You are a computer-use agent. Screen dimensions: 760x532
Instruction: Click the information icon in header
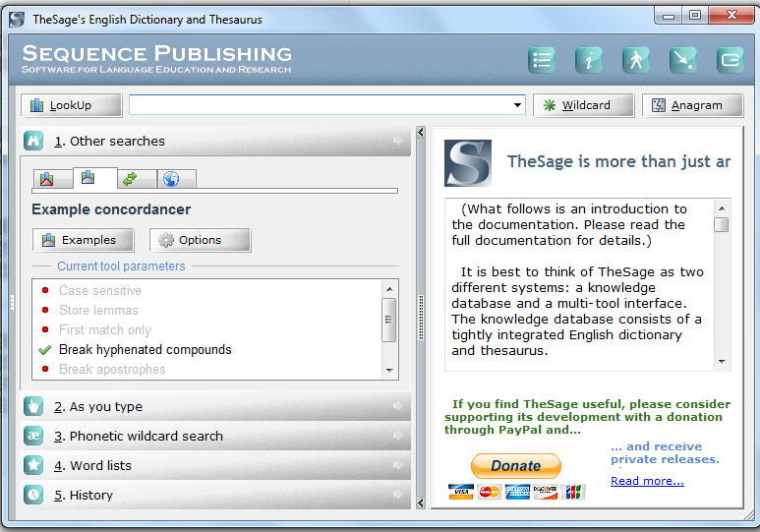(x=588, y=60)
